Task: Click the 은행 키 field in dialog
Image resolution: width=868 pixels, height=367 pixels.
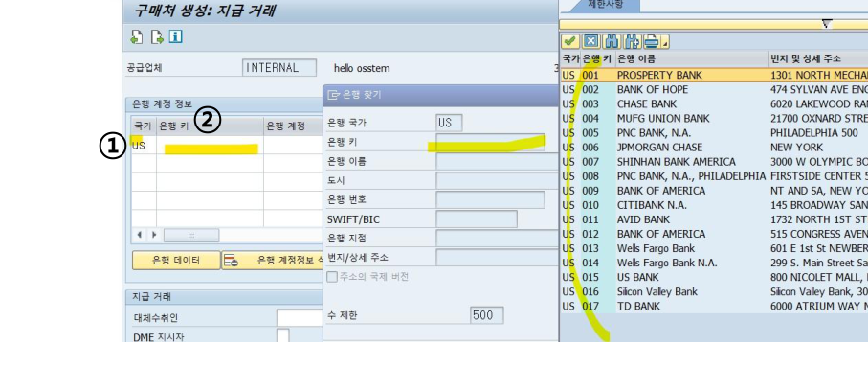Action: point(490,142)
